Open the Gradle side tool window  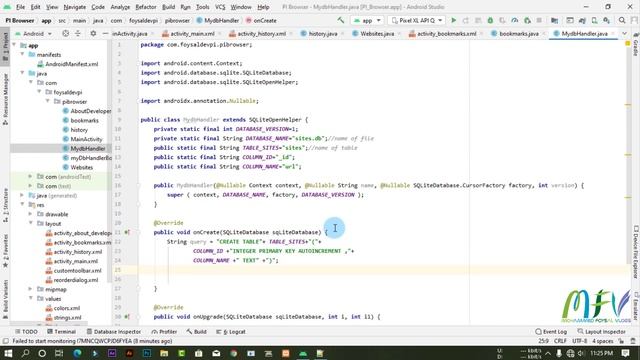tap(636, 45)
